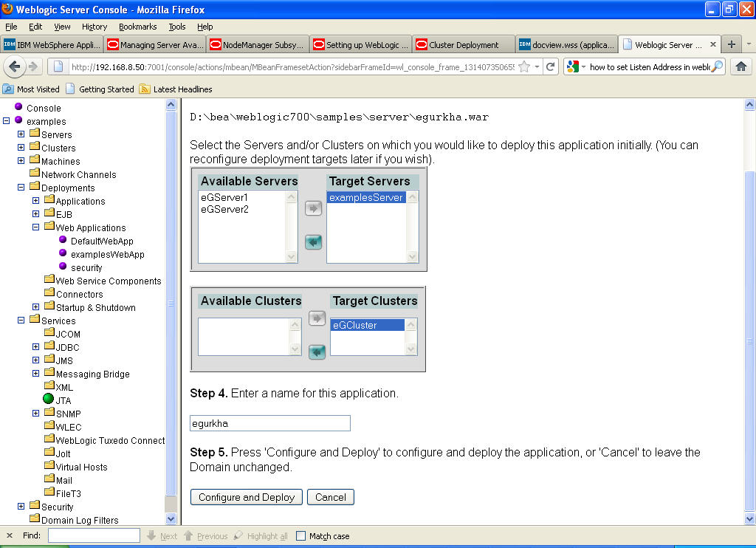Open the Web Service Components folder

(x=108, y=281)
